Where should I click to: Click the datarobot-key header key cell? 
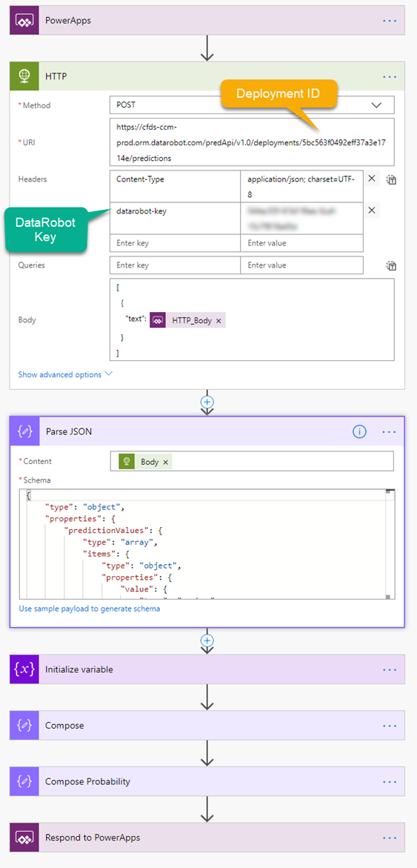pyautogui.click(x=175, y=218)
